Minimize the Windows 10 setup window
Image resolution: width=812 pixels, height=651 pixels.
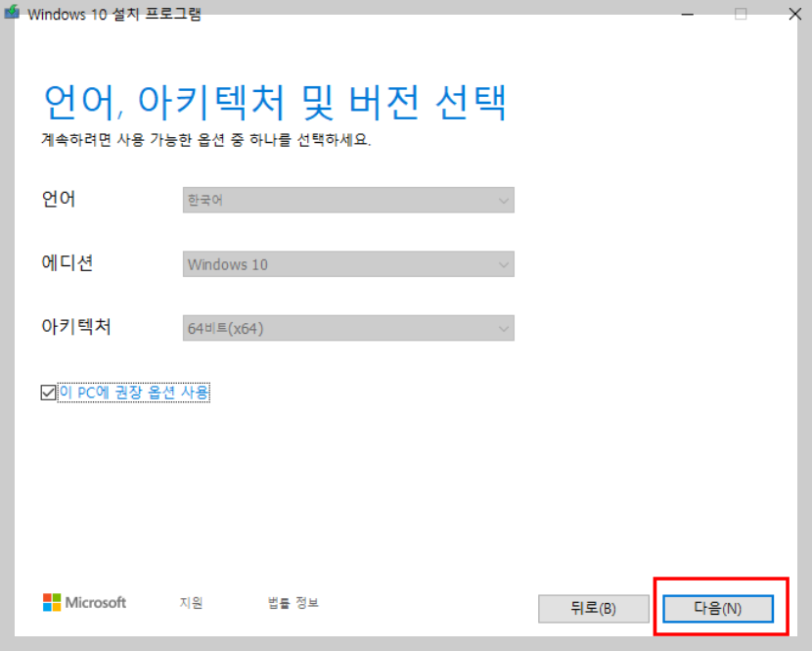(x=687, y=14)
